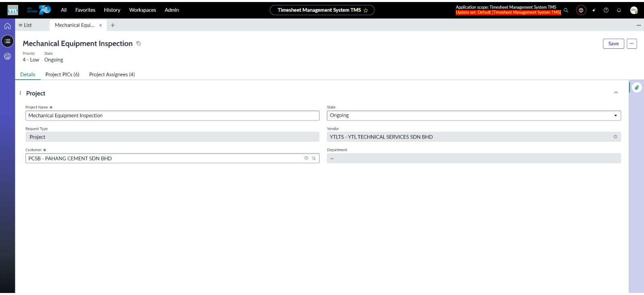Click the help question mark icon
644x295 pixels.
pyautogui.click(x=606, y=10)
